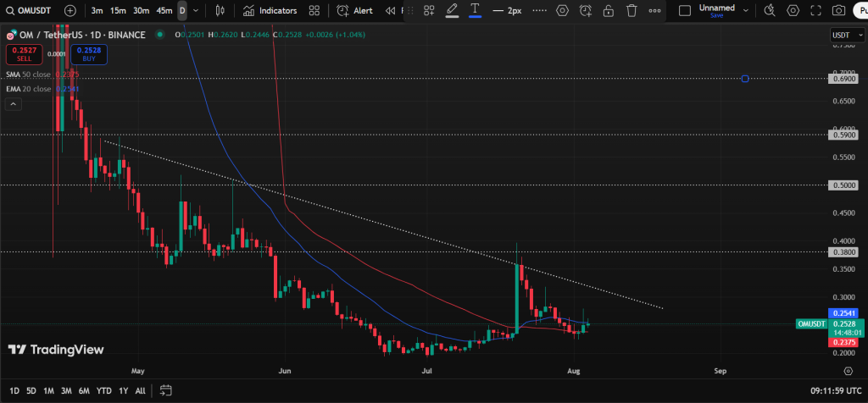
Task: Click the Replay rewind icon
Action: (390, 10)
